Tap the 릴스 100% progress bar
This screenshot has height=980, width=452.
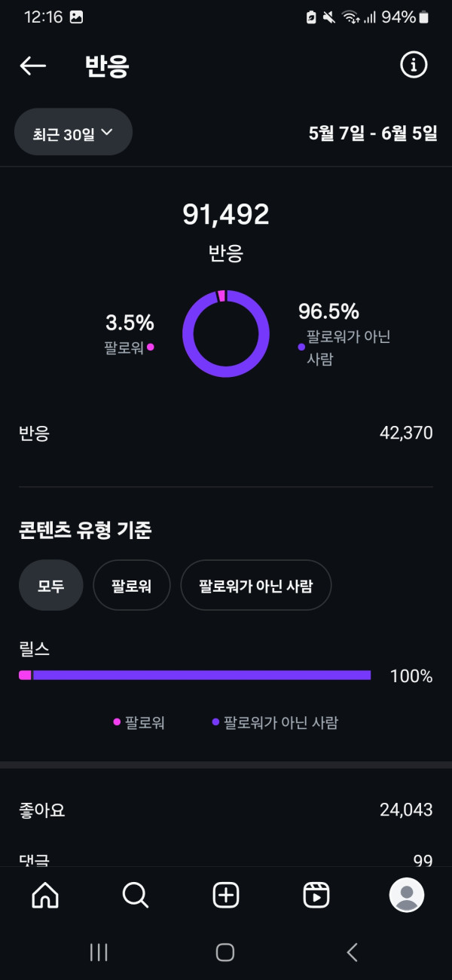196,675
